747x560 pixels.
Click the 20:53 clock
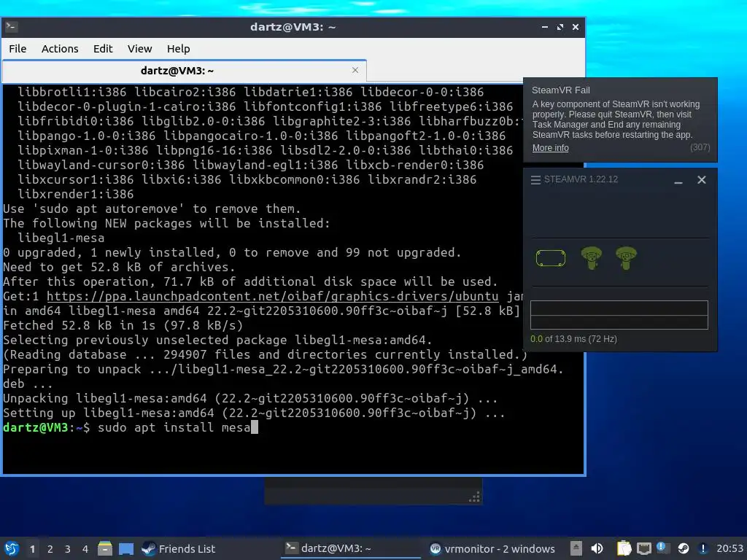pos(729,548)
